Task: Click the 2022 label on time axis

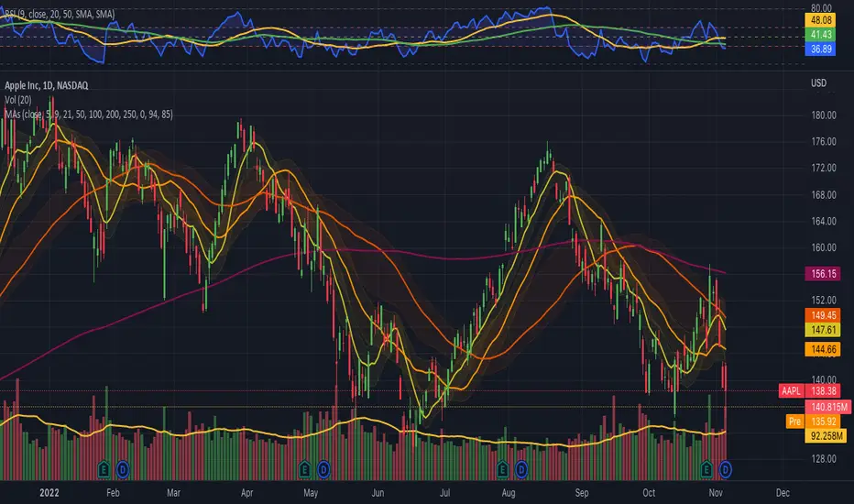Action: [49, 493]
